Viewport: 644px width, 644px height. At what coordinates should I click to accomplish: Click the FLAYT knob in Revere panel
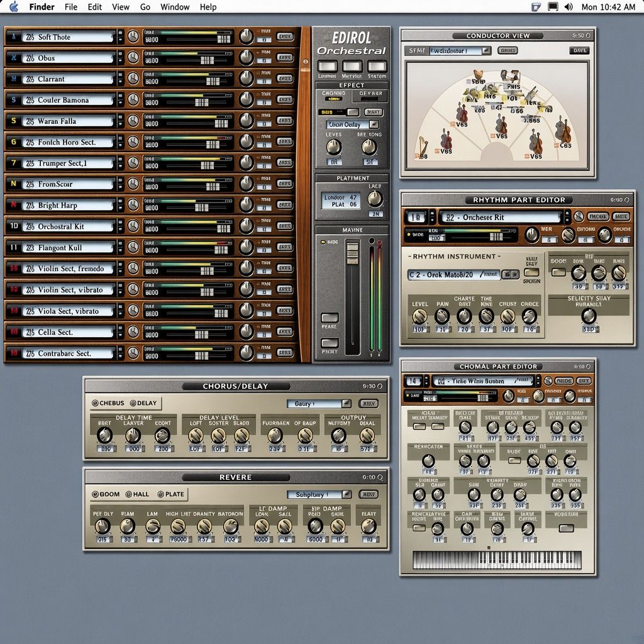pyautogui.click(x=369, y=526)
